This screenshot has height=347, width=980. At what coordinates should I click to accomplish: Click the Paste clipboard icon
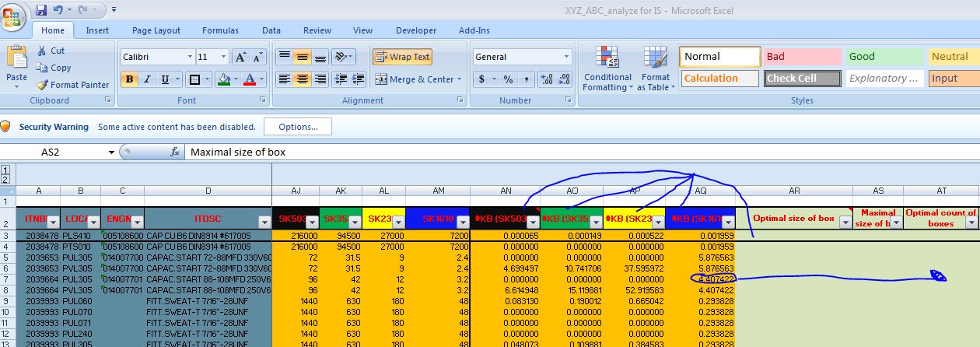(x=16, y=57)
